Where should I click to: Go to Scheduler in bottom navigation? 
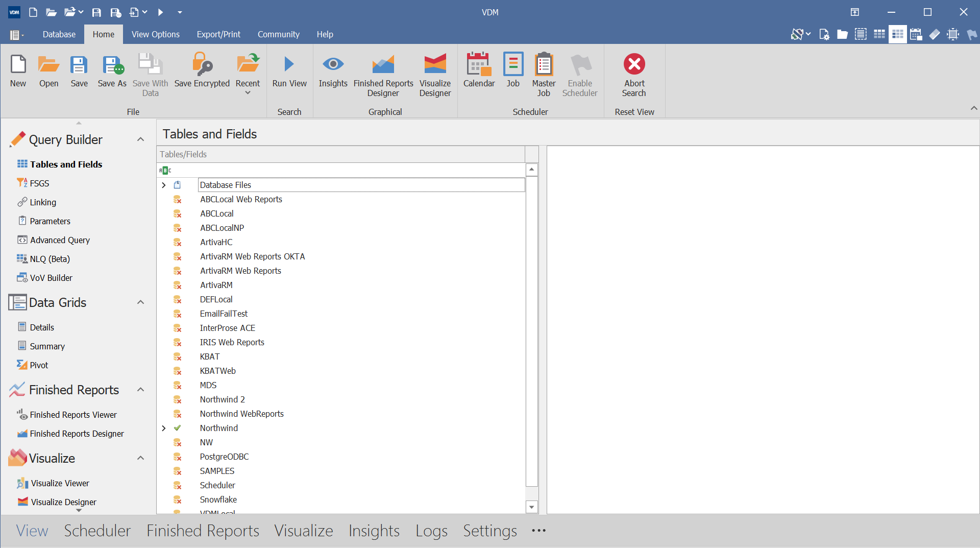coord(97,531)
